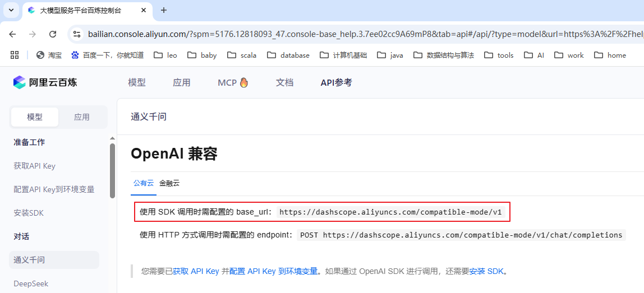Open the AI bookmark folder
644x293 pixels.
(x=535, y=55)
